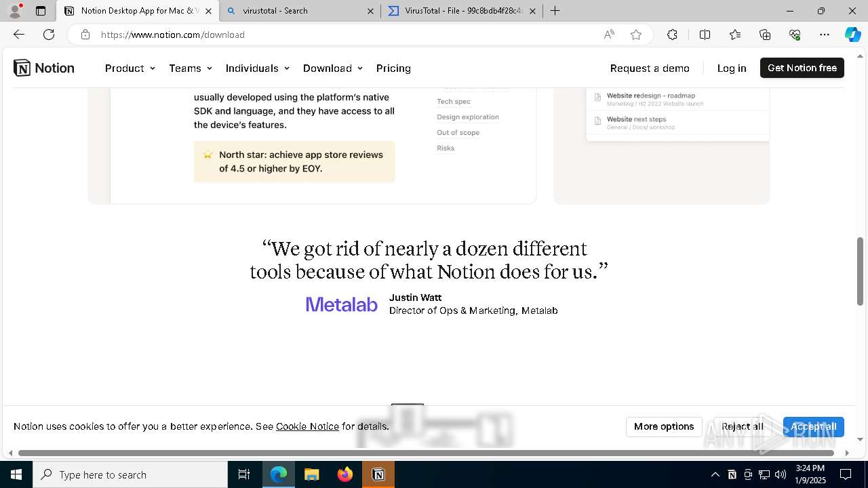
Task: Launch Firefox from the taskbar
Action: pos(345,474)
